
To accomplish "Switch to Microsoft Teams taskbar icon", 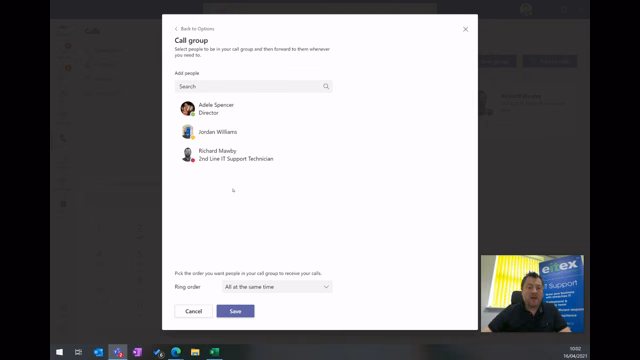I will (118, 352).
